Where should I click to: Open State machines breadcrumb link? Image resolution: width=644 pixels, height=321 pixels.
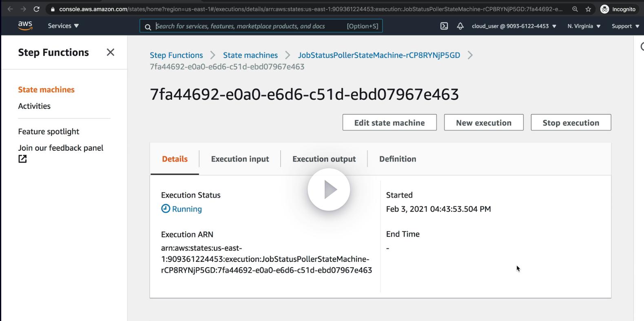250,55
